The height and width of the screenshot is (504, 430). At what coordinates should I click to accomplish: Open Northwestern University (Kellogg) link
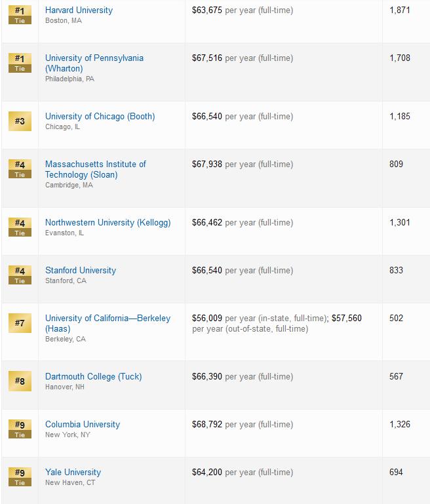(108, 222)
